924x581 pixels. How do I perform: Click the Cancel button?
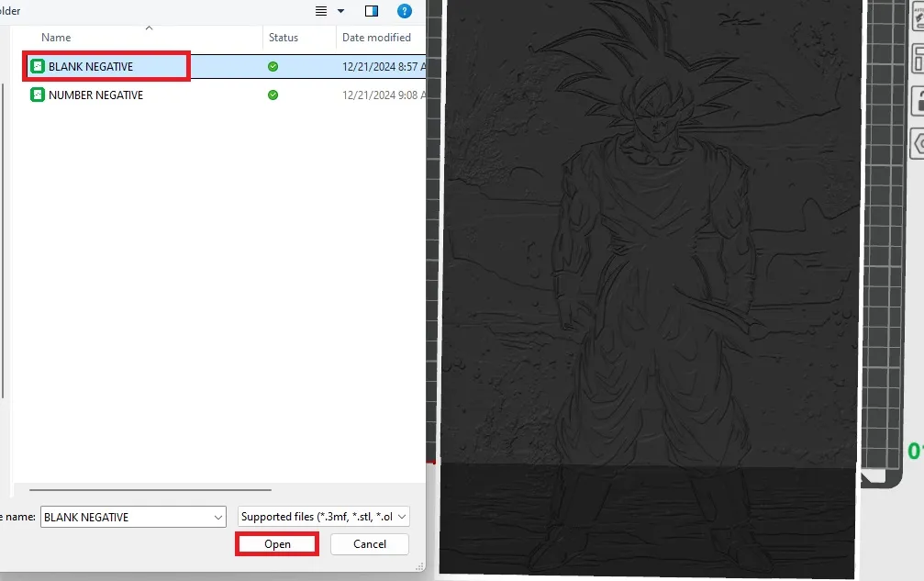pos(370,544)
